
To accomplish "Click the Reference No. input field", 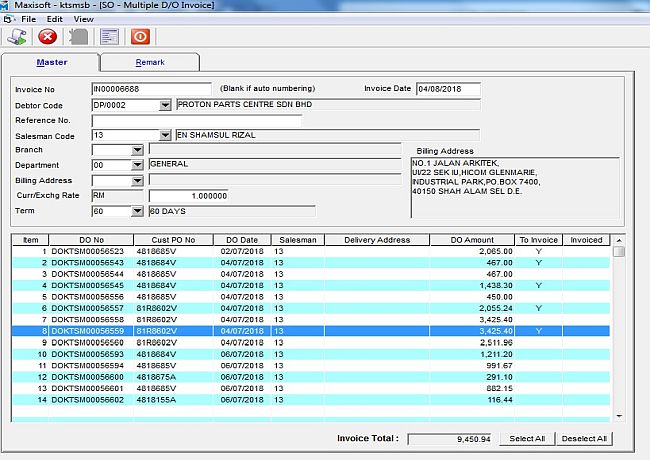I will (x=196, y=120).
